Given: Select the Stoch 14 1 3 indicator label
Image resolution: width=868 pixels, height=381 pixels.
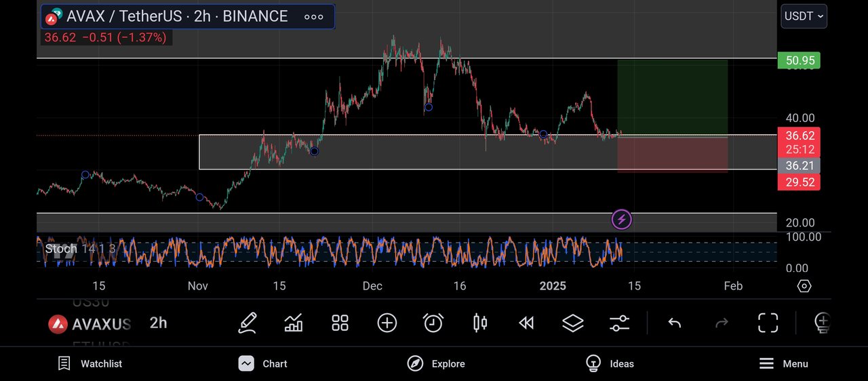Looking at the screenshot, I should (x=80, y=249).
